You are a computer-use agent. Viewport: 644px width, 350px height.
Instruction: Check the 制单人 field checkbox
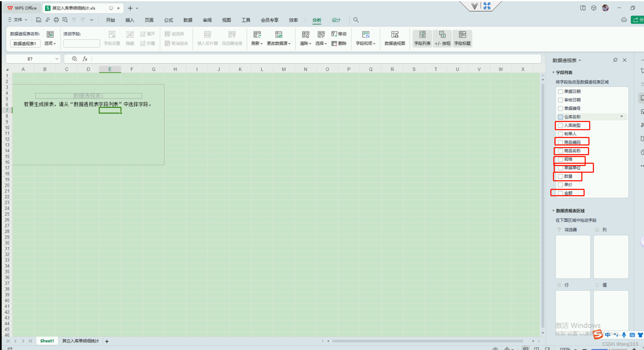[560, 134]
